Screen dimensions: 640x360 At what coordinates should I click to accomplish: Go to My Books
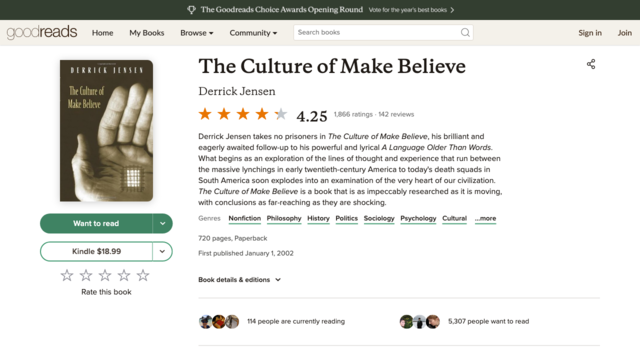pyautogui.click(x=147, y=33)
